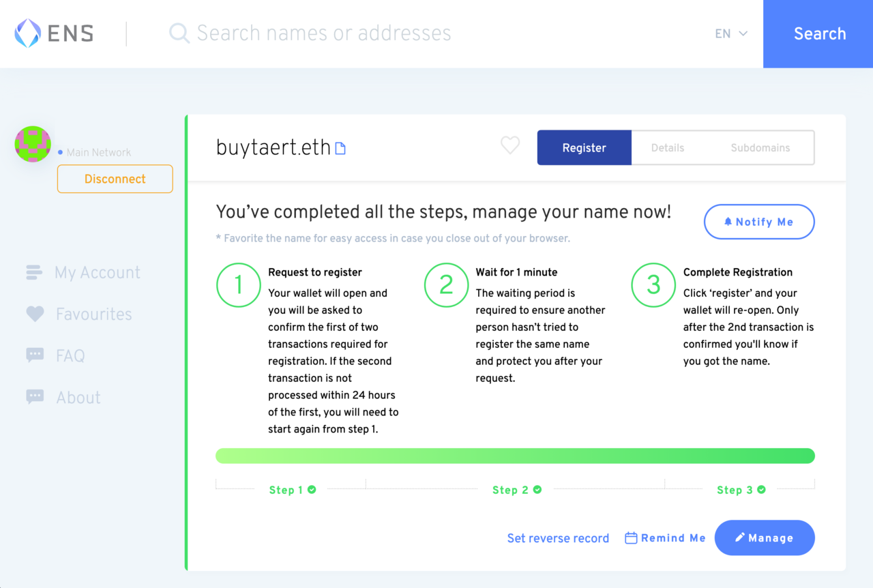Open the EN language dropdown

coord(731,33)
